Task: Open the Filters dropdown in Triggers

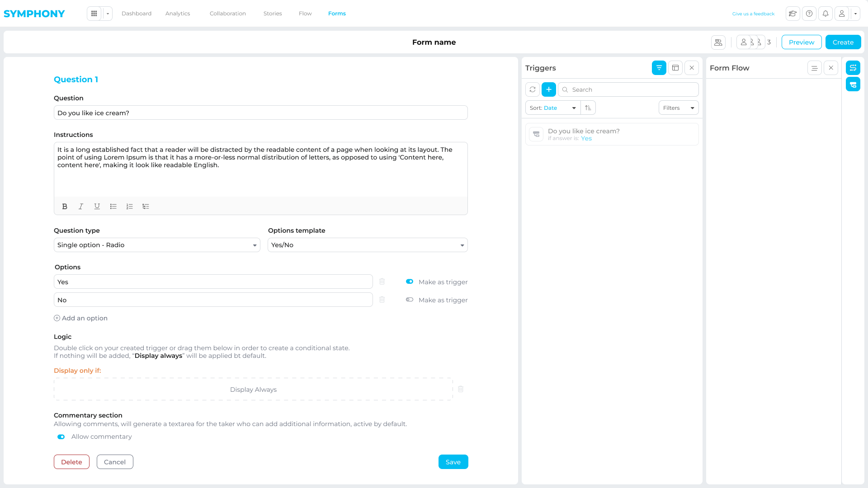Action: [678, 108]
